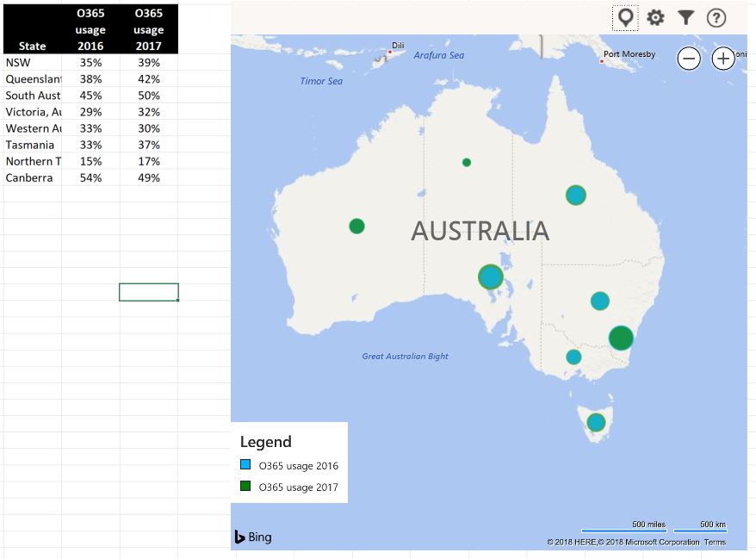Select the 39% cell for NSW
This screenshot has height=559, width=756.
click(148, 62)
